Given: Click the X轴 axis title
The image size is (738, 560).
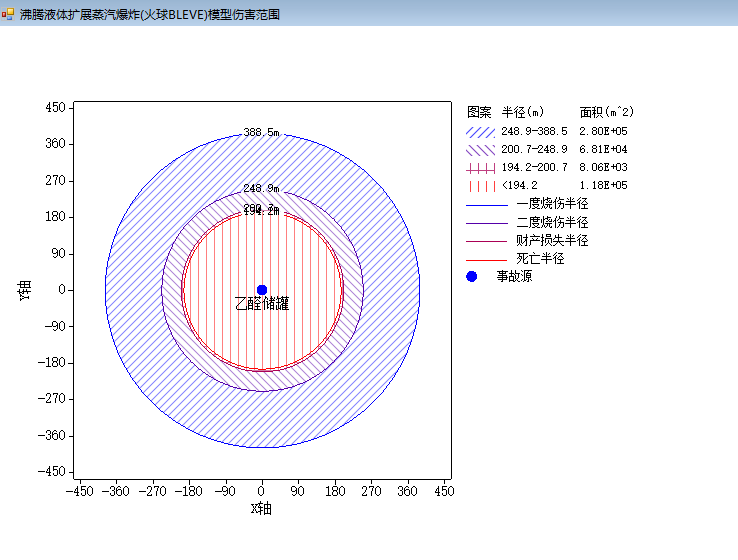Looking at the screenshot, I should 261,508.
